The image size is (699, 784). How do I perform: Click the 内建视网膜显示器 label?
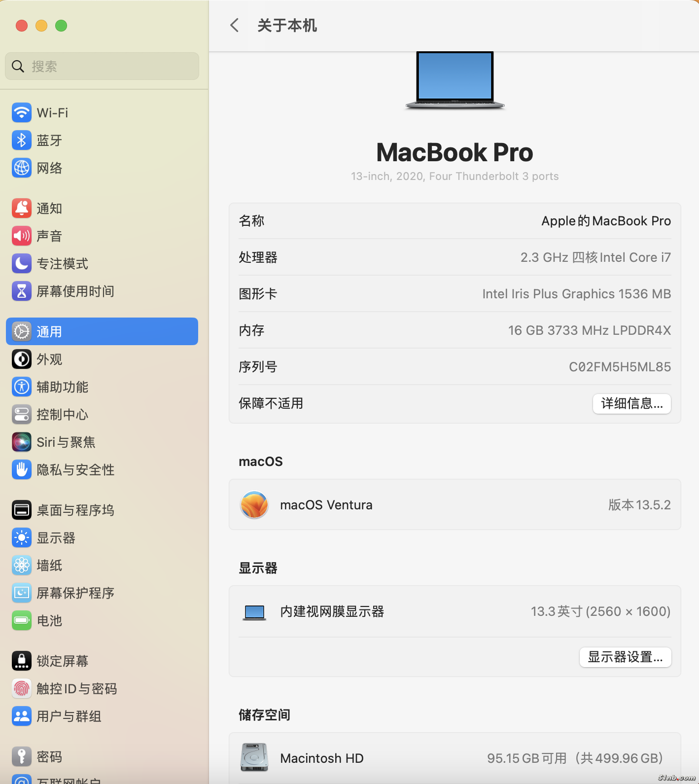pyautogui.click(x=332, y=612)
